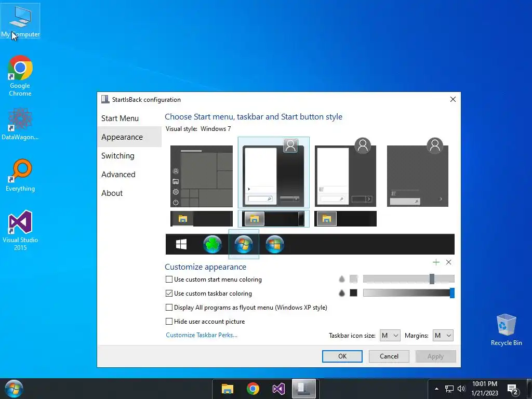This screenshot has height=399, width=532.
Task: Focus the StartIsBack taskbar button
Action: point(303,389)
